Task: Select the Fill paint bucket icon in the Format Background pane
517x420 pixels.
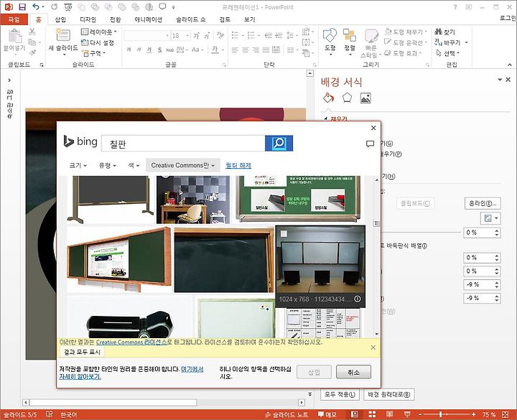Action: click(328, 98)
